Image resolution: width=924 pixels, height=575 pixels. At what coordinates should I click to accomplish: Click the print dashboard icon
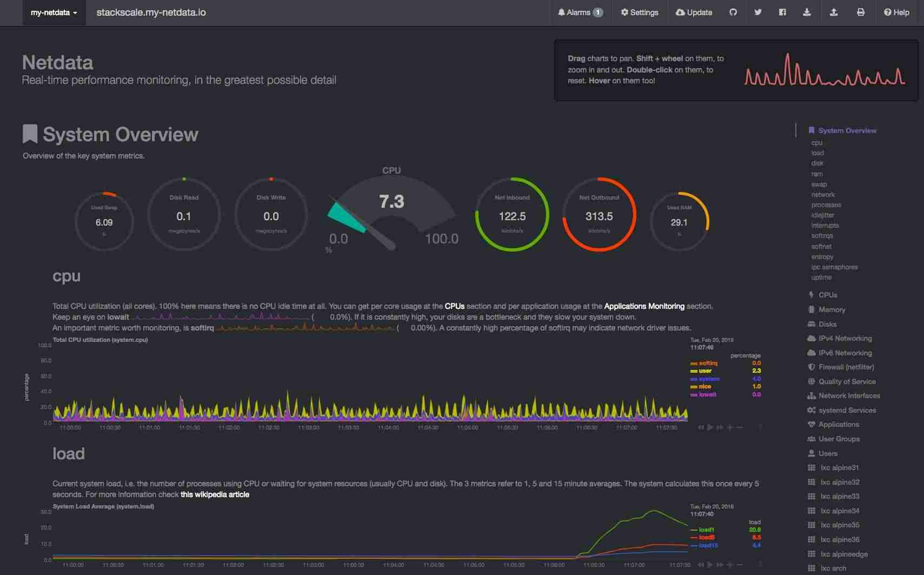click(x=861, y=12)
